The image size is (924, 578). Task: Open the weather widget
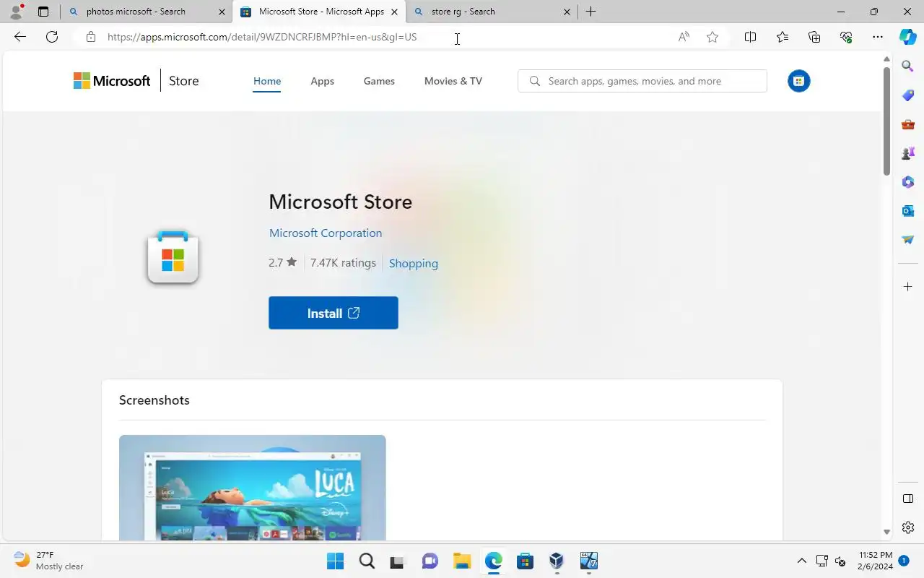point(49,561)
